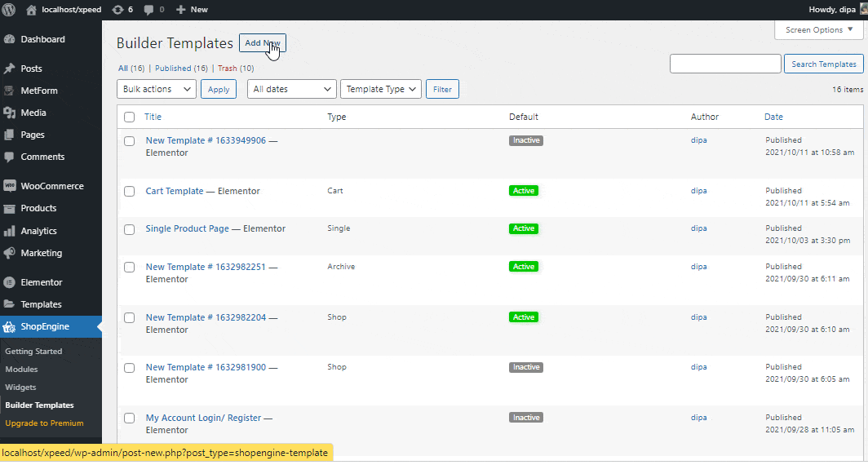
Task: Open Upgrade to Premium submenu item
Action: [x=44, y=423]
